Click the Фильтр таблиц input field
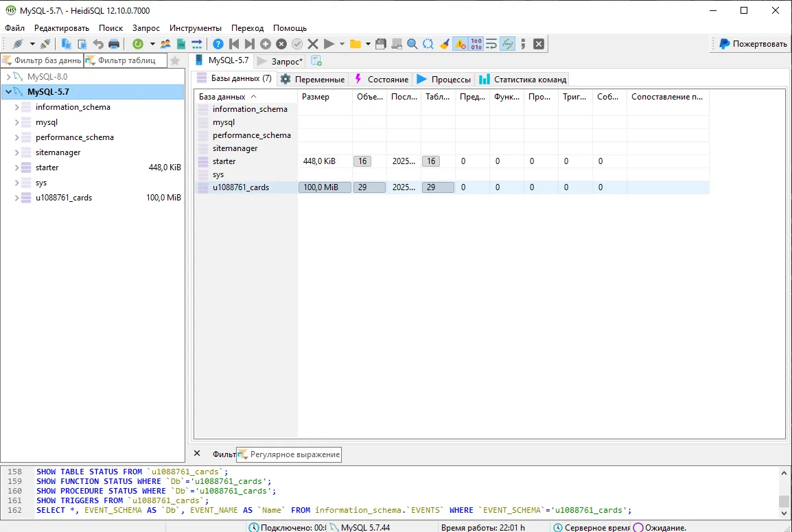The image size is (792, 532). 126,60
